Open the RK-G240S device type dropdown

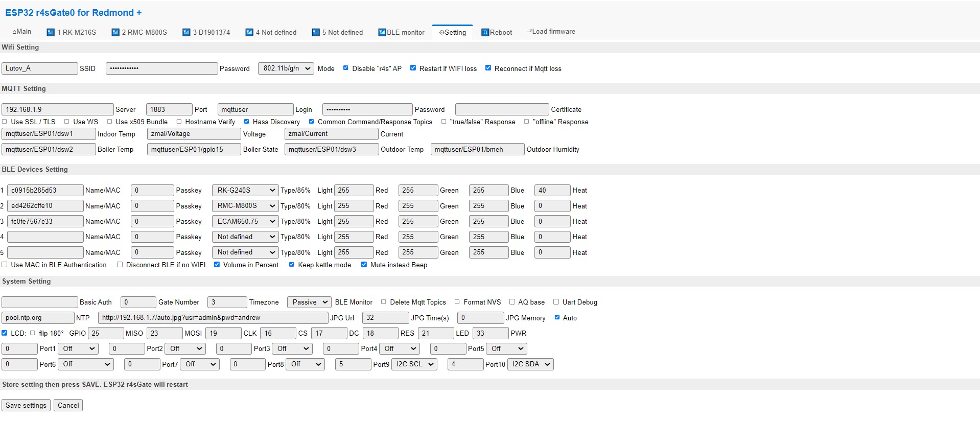coord(245,190)
